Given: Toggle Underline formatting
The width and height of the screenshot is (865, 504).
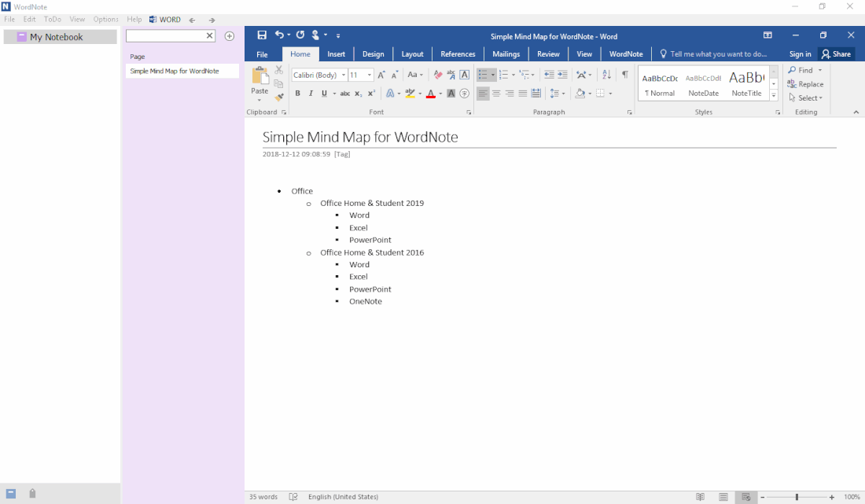Looking at the screenshot, I should (x=324, y=94).
